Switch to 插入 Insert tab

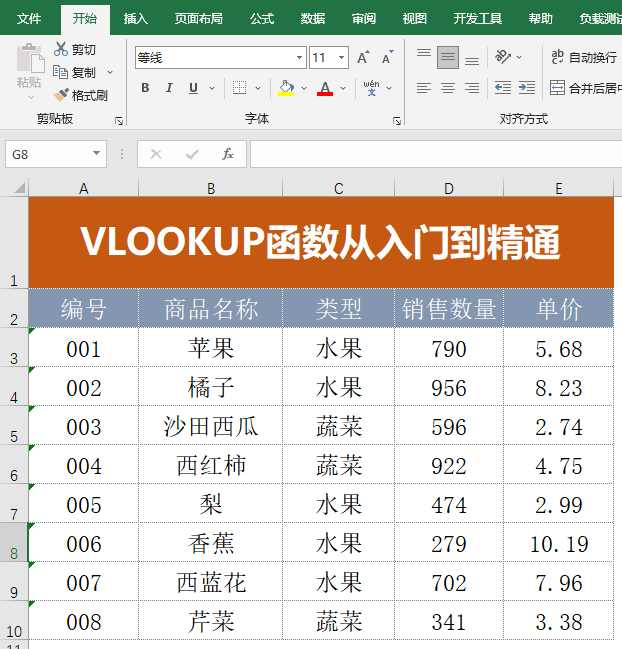point(136,19)
